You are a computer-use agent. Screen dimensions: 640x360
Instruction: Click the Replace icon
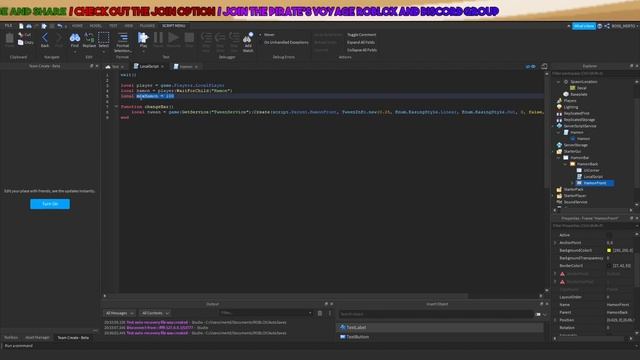(x=89, y=38)
